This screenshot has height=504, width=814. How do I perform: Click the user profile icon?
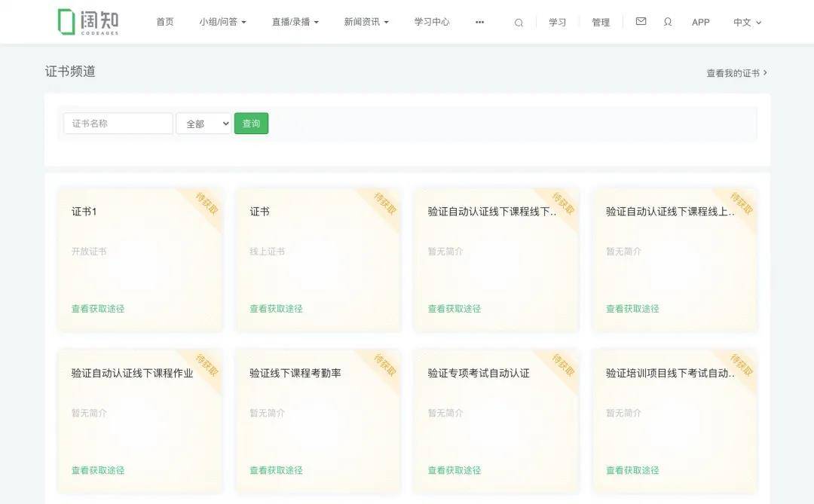[668, 22]
